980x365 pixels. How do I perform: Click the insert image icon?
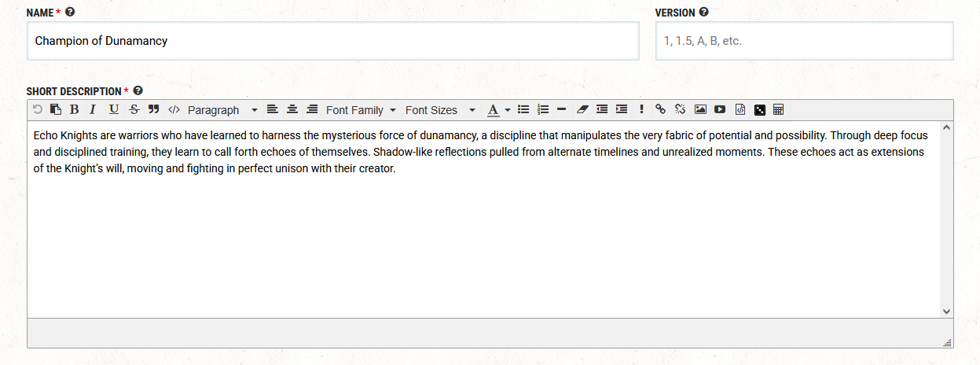[700, 109]
